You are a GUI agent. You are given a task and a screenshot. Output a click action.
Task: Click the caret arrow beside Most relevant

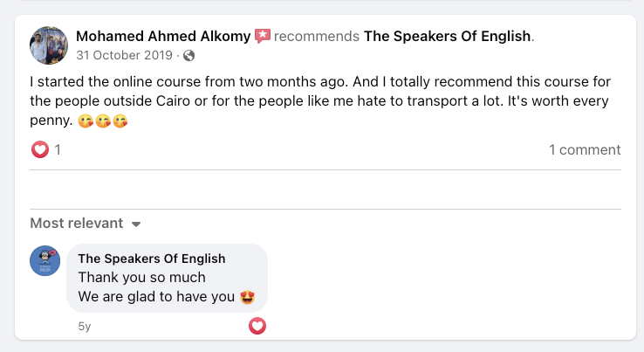pos(136,224)
